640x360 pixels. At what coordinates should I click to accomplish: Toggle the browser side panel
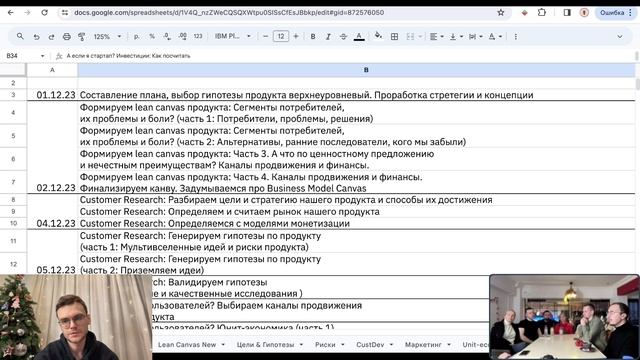tap(567, 13)
